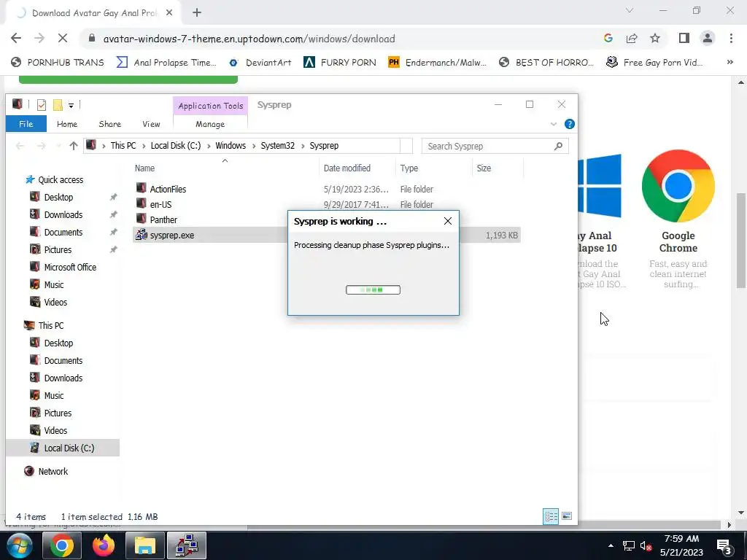The image size is (747, 560).
Task: Open the BEST OF HORRO... bookmark
Action: click(x=546, y=63)
